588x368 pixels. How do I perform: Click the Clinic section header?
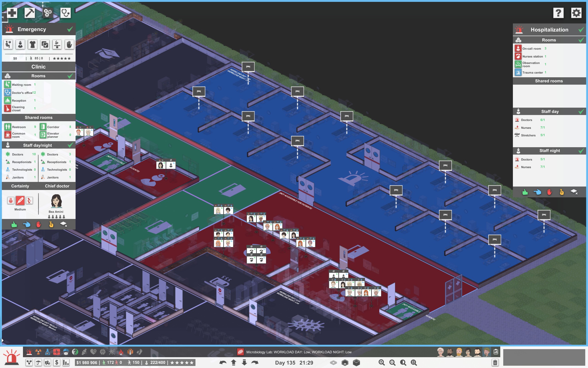39,67
